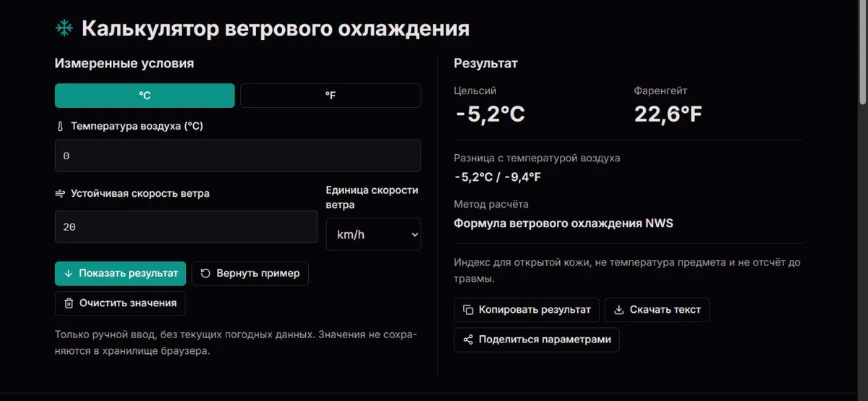Screen dimensions: 868x401
Task: Switch to the °F unit toggle
Action: (x=331, y=96)
